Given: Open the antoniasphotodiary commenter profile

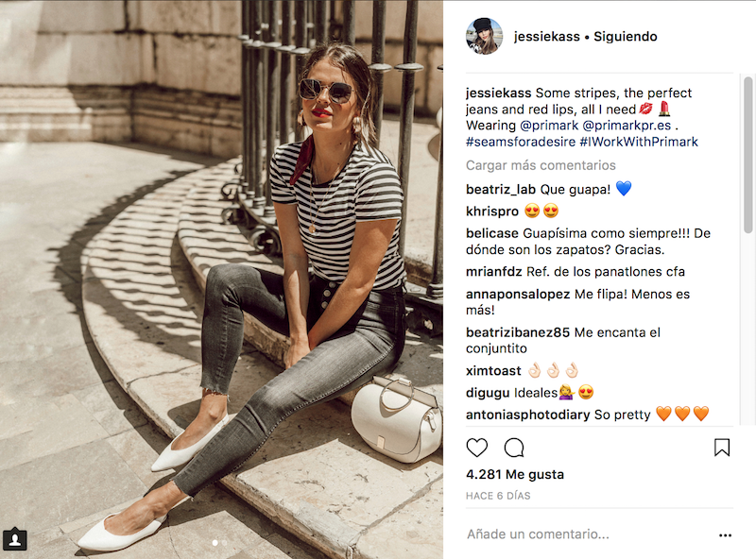Looking at the screenshot, I should (528, 415).
